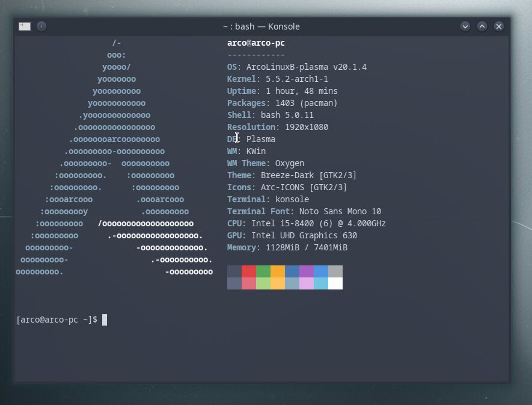Click the CPU line 'Intel i5-8400'
Viewport: 532px width, 405px height.
[283, 224]
